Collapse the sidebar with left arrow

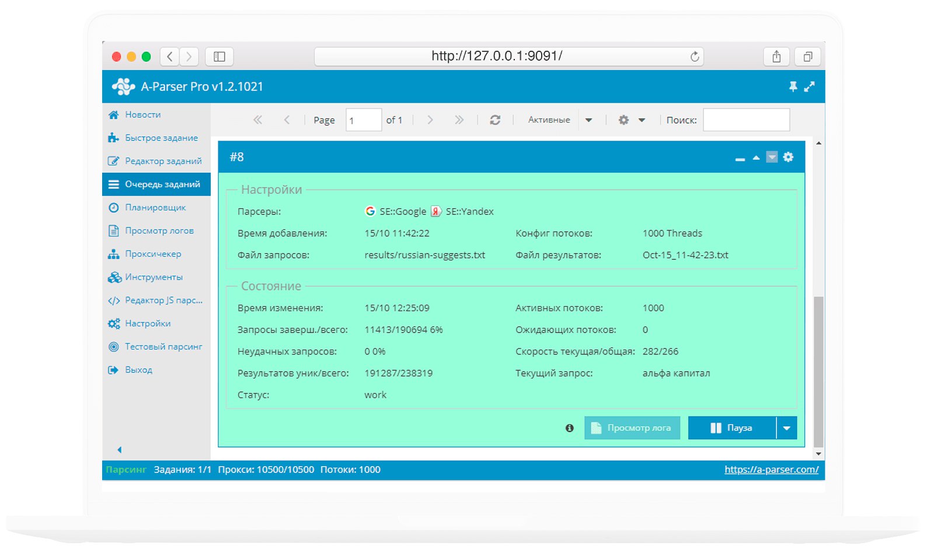point(120,450)
